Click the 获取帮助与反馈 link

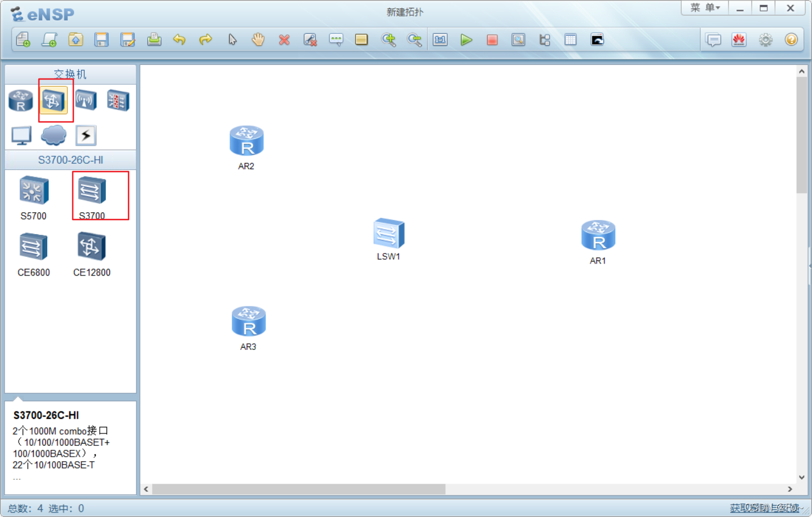pyautogui.click(x=765, y=508)
